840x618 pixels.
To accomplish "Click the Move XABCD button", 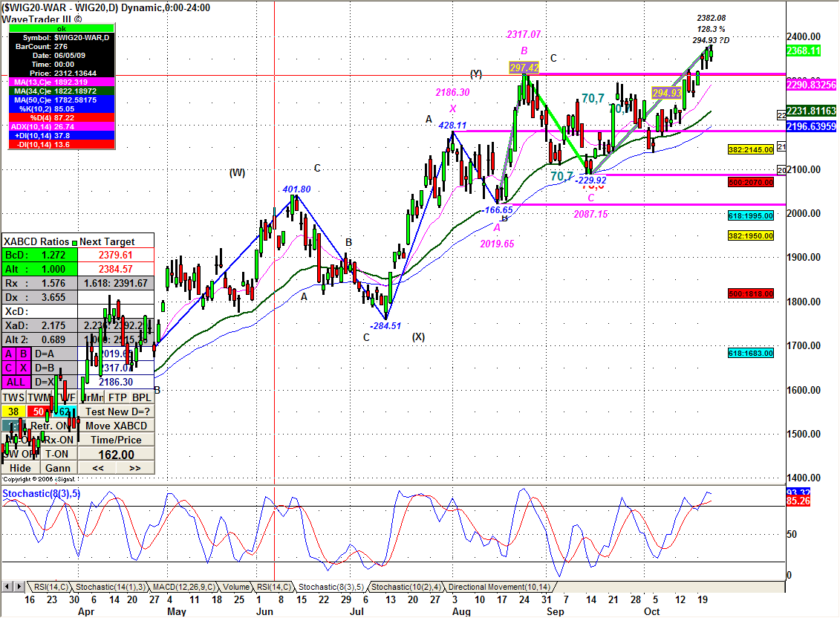I will pos(117,426).
